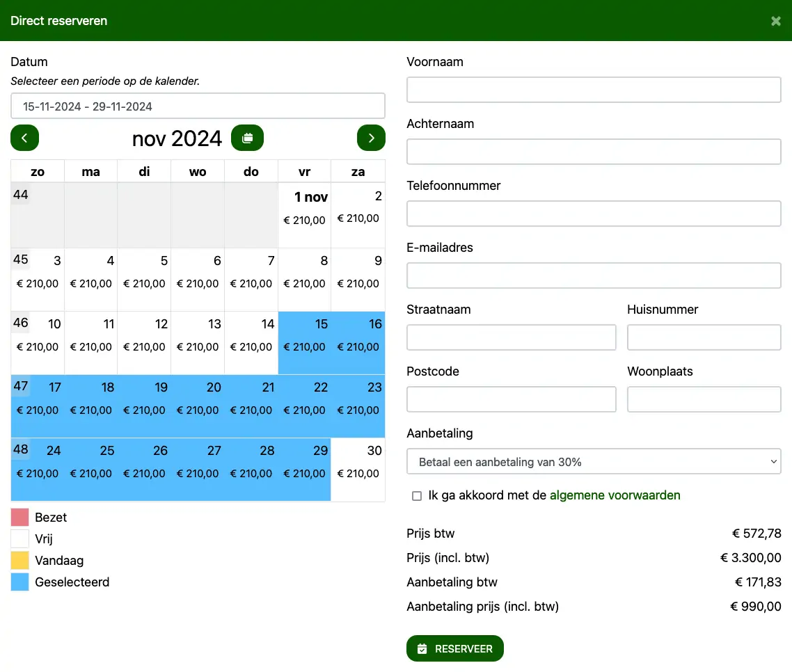
Task: Focus the Telefoonnummer input field
Action: coord(594,214)
